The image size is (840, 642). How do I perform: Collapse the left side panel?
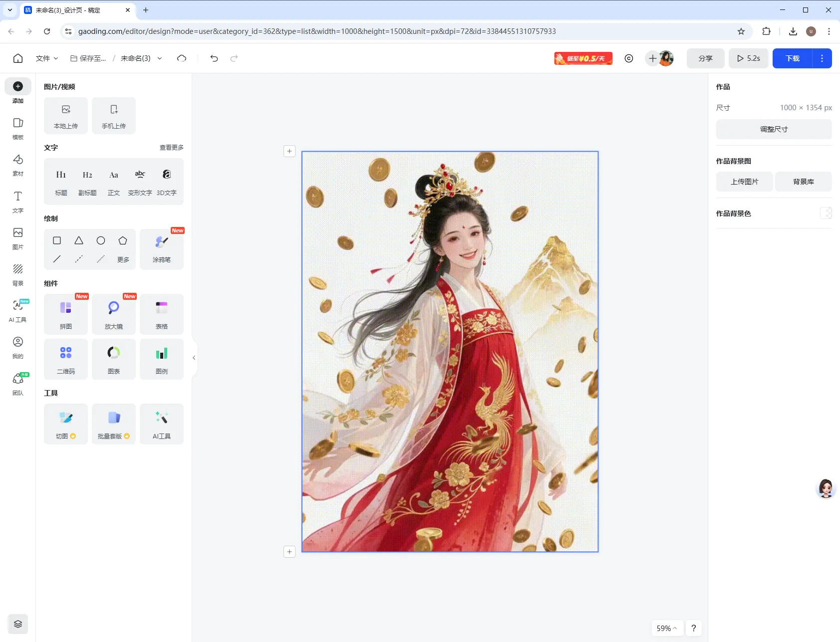pos(194,358)
